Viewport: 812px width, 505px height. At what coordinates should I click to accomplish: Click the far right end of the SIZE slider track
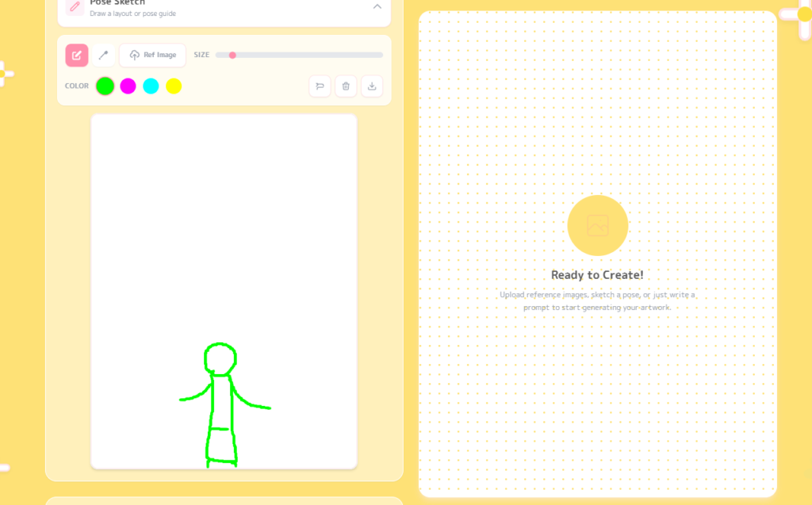(x=381, y=55)
